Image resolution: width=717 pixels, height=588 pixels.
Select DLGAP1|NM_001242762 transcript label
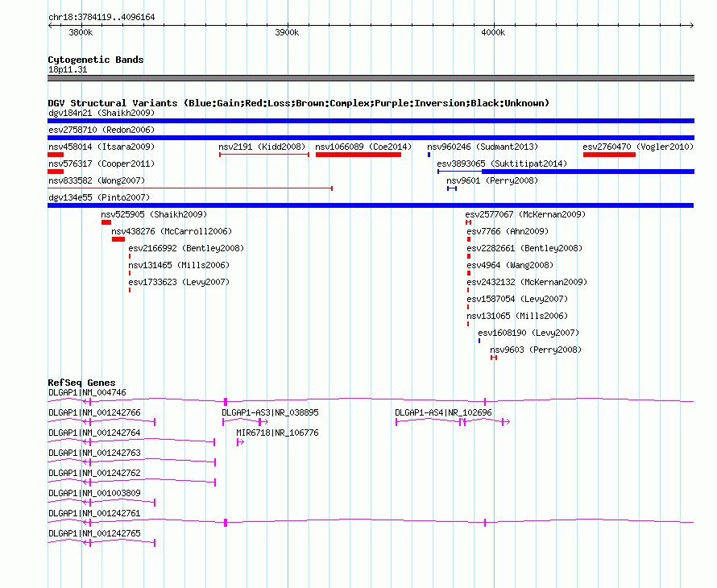[94, 474]
